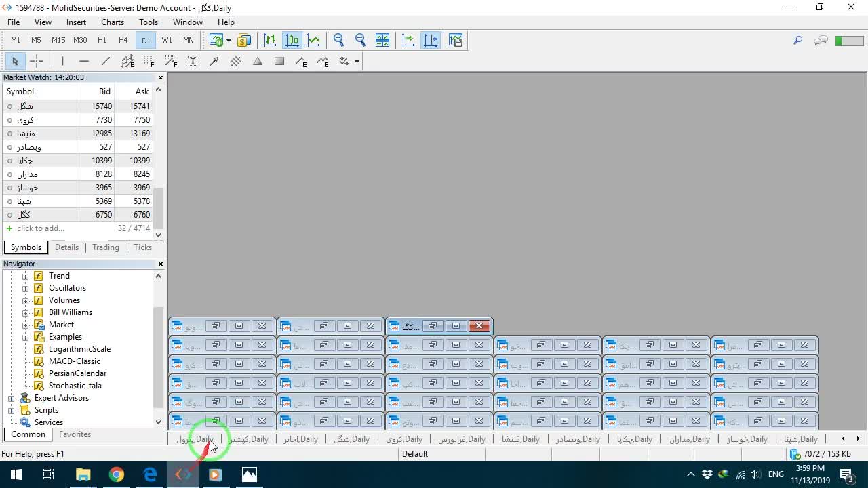The width and height of the screenshot is (868, 488).
Task: Select the text label tool
Action: point(193,61)
